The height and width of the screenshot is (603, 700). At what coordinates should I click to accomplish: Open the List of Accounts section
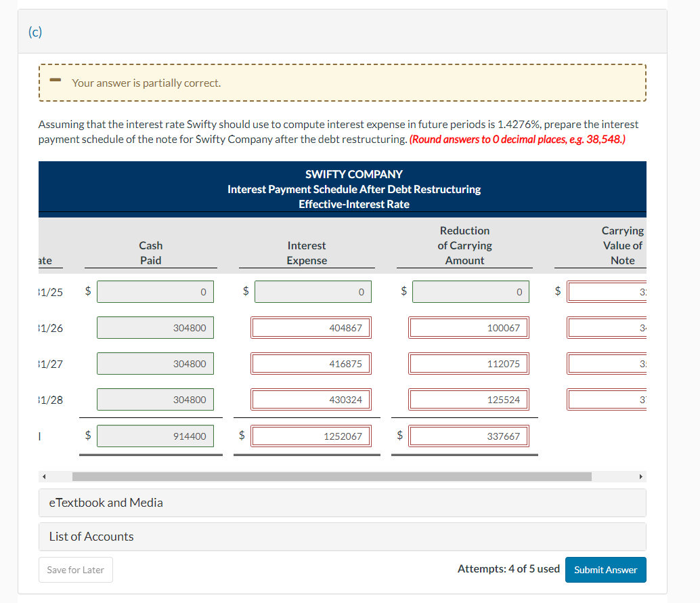pos(341,537)
